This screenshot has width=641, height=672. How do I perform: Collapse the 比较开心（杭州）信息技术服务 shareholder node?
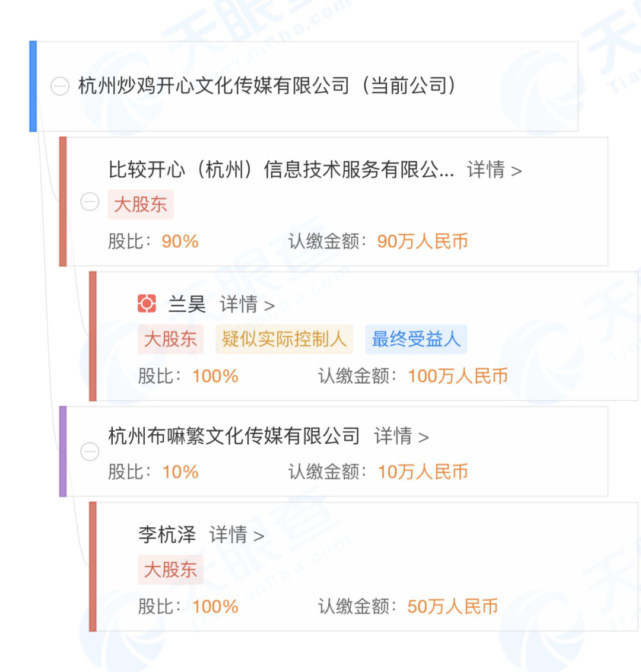pyautogui.click(x=90, y=202)
